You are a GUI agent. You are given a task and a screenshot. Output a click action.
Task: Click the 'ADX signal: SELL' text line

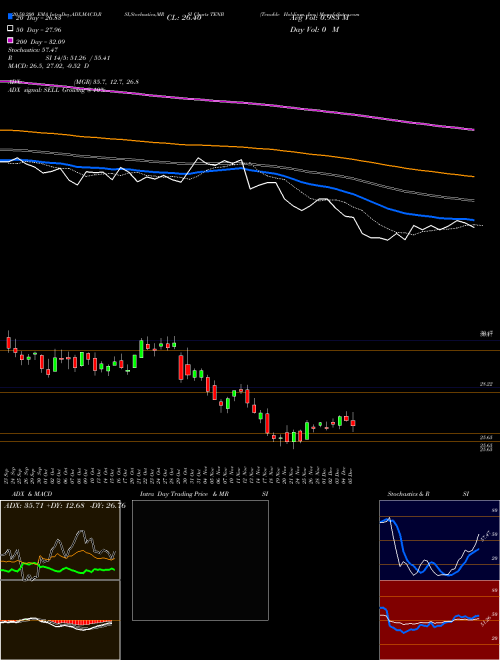34,90
